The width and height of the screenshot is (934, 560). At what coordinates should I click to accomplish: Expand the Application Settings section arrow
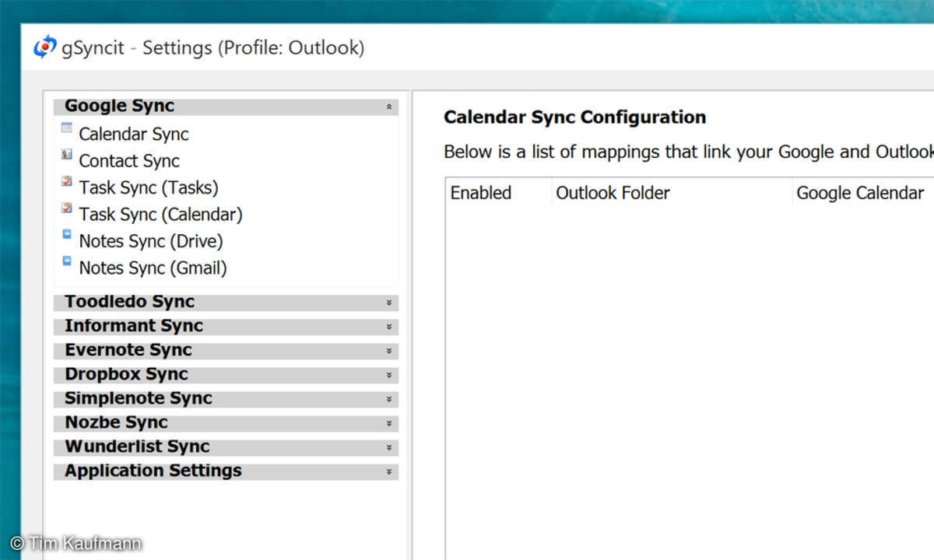(388, 471)
